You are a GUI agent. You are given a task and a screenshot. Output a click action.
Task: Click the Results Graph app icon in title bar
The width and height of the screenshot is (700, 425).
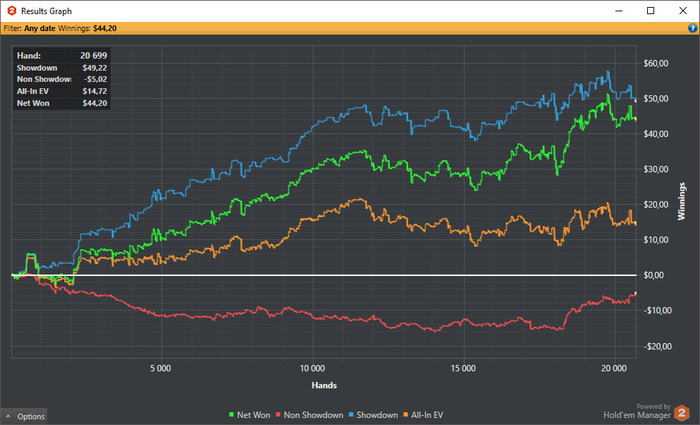pyautogui.click(x=12, y=11)
